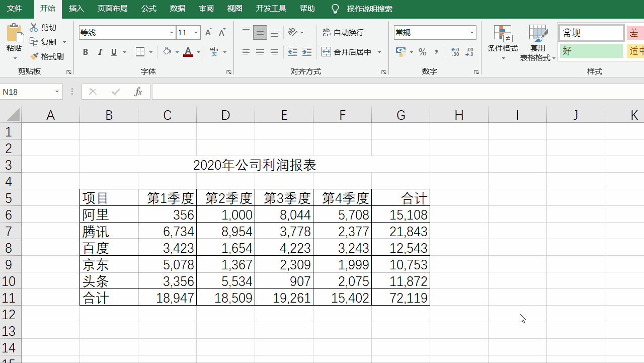The image size is (644, 363).
Task: Open the clipboard (剪贴板) dialog launcher
Action: click(69, 72)
